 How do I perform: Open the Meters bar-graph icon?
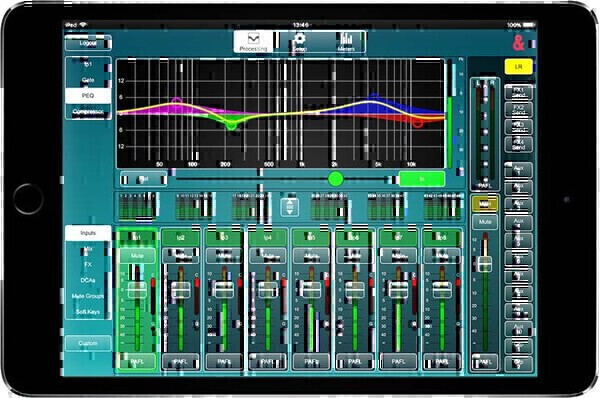(x=346, y=42)
